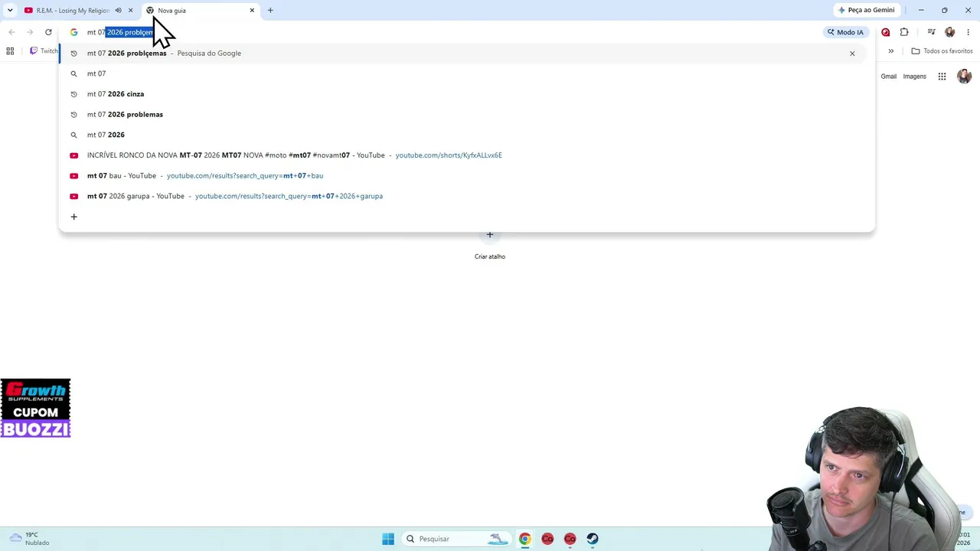Click the taskbar Pesquisar search box

[456, 539]
